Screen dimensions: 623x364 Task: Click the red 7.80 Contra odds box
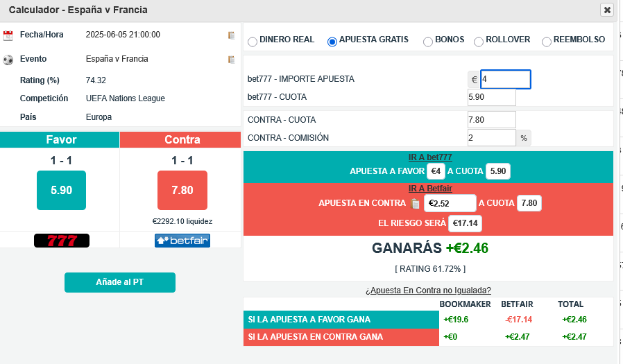pyautogui.click(x=182, y=190)
